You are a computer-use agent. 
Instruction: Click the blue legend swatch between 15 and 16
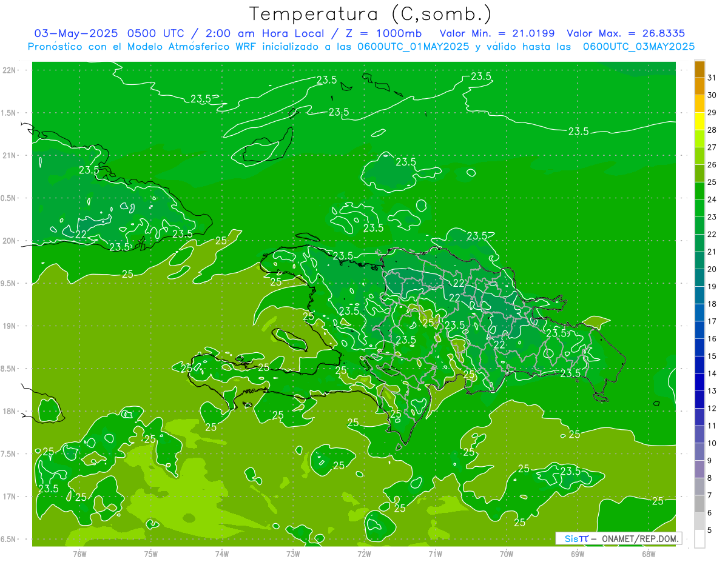pos(700,347)
